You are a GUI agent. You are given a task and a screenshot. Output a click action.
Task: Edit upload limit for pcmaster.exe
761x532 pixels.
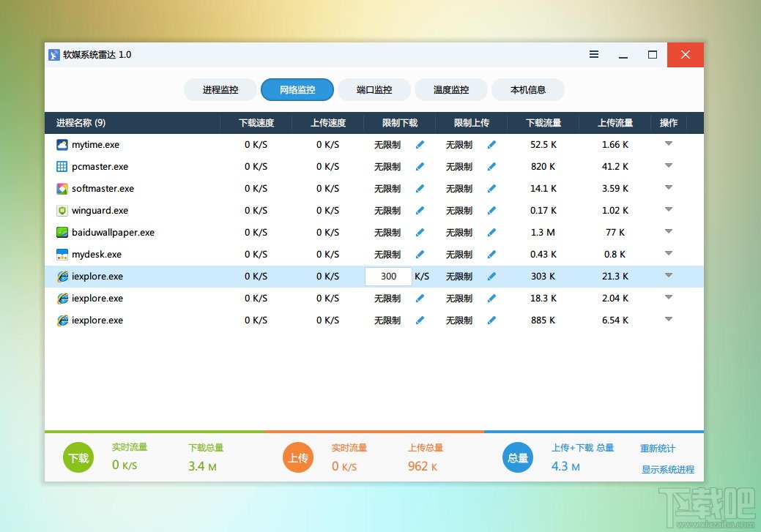click(x=491, y=167)
